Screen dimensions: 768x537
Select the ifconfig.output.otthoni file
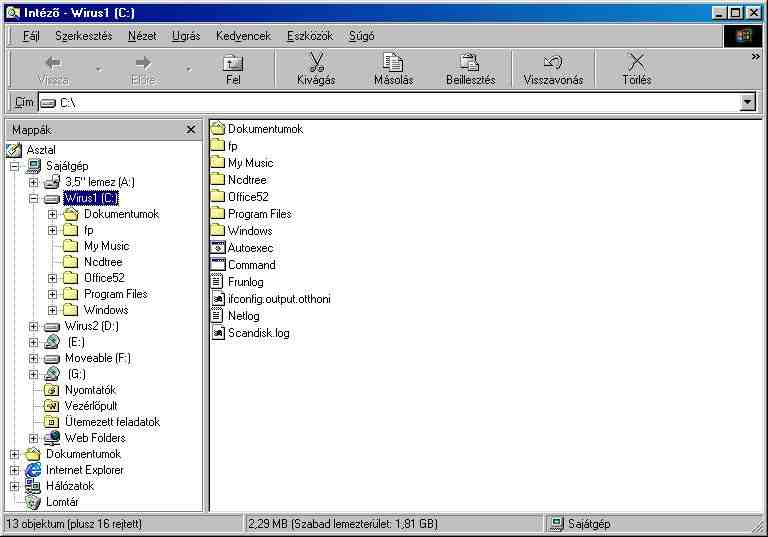tap(278, 299)
